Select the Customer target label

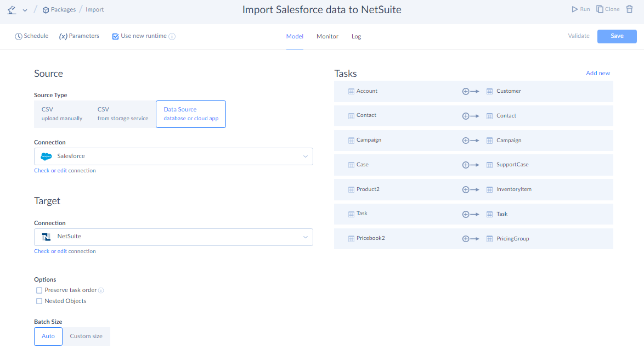tap(509, 91)
